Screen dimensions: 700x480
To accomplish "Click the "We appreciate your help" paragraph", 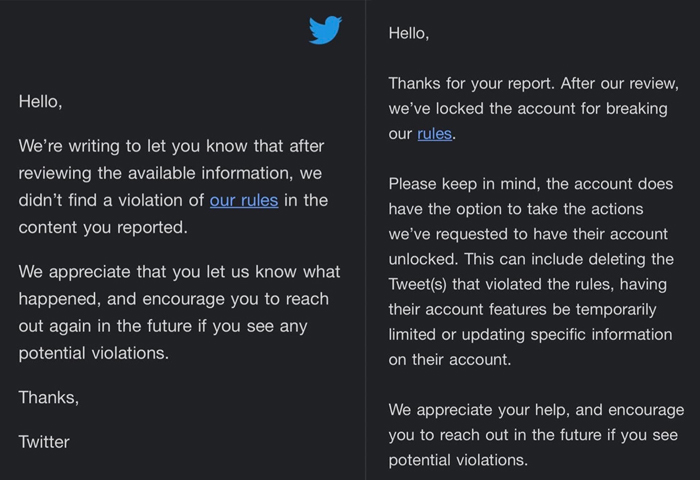I will coord(536,435).
